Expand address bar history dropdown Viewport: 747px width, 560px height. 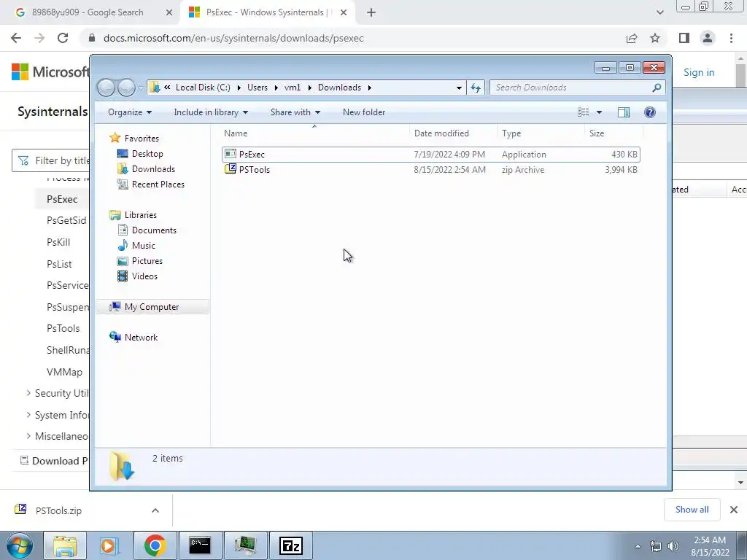pyautogui.click(x=459, y=87)
